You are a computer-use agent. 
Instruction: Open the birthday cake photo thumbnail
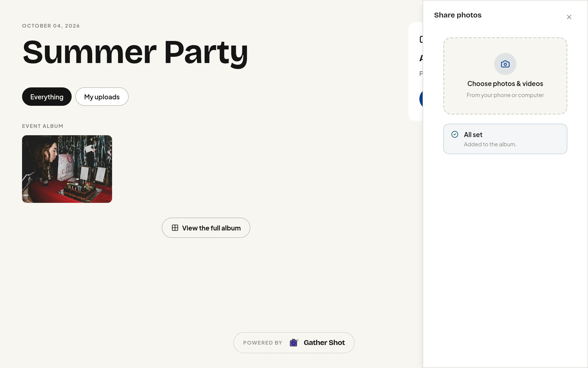click(x=67, y=169)
